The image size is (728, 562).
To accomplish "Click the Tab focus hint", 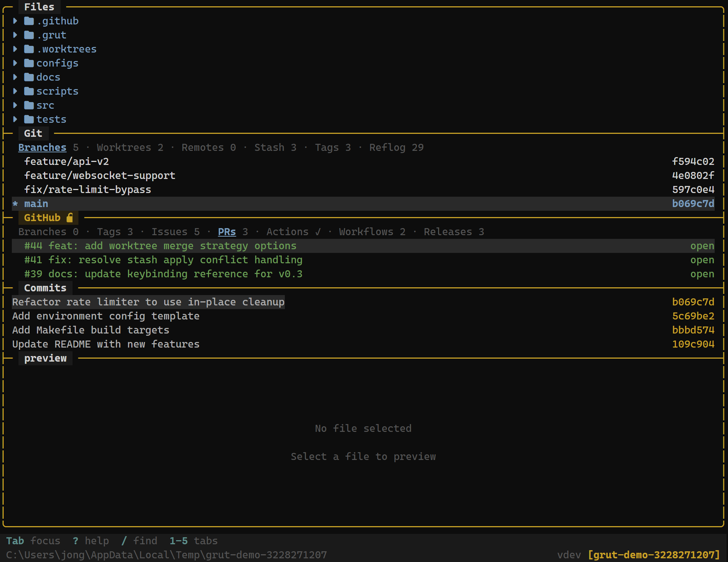I will [33, 541].
